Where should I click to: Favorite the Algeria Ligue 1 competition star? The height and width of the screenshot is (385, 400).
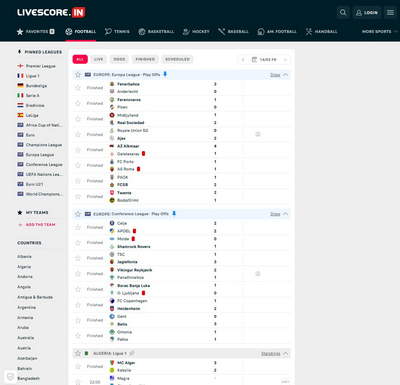pyautogui.click(x=78, y=353)
